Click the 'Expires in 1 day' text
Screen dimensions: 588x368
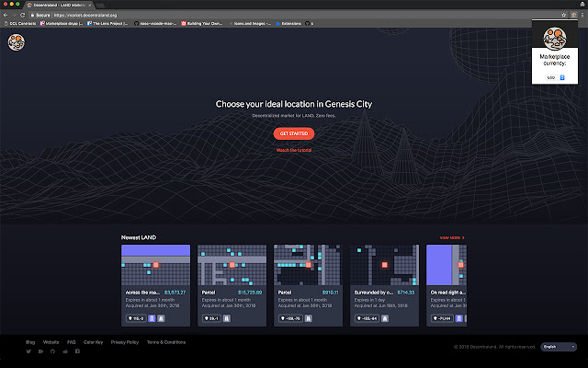click(369, 300)
